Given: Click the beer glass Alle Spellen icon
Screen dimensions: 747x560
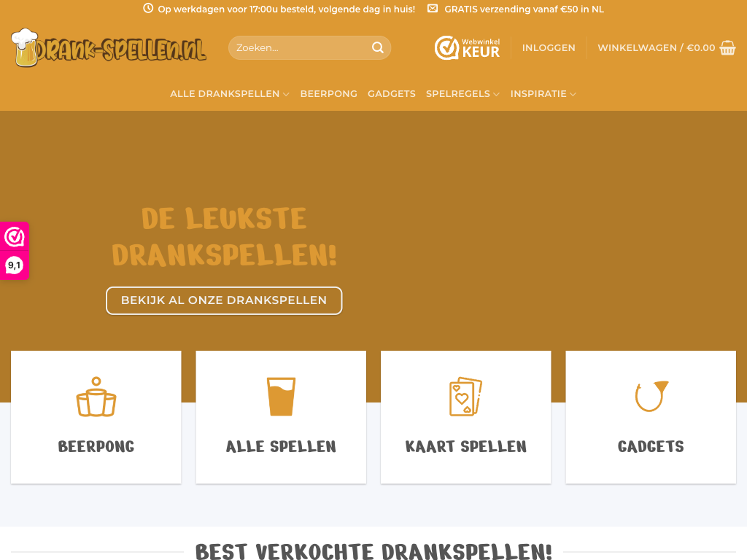Looking at the screenshot, I should click(x=281, y=397).
